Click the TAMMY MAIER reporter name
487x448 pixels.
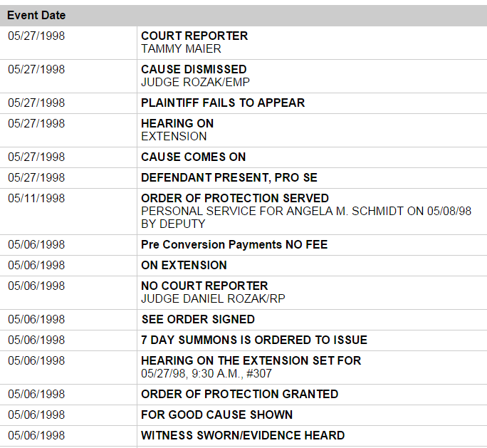pos(181,48)
